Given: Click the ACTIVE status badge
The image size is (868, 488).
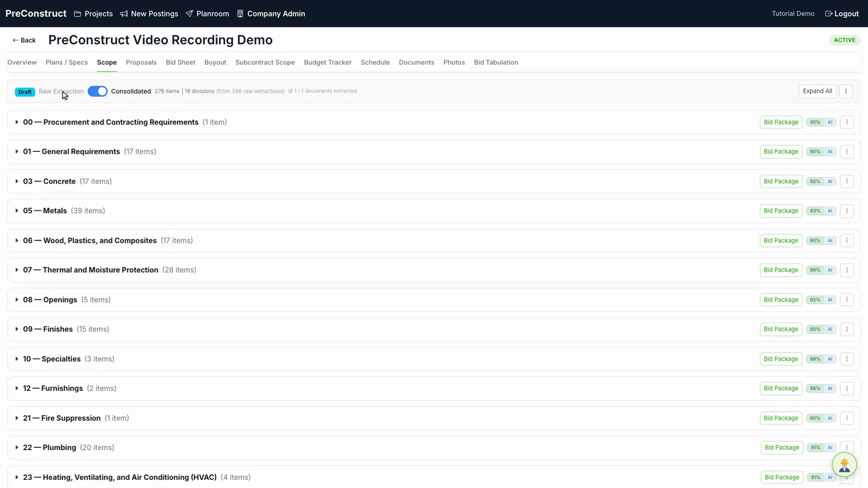Looking at the screenshot, I should (x=845, y=40).
